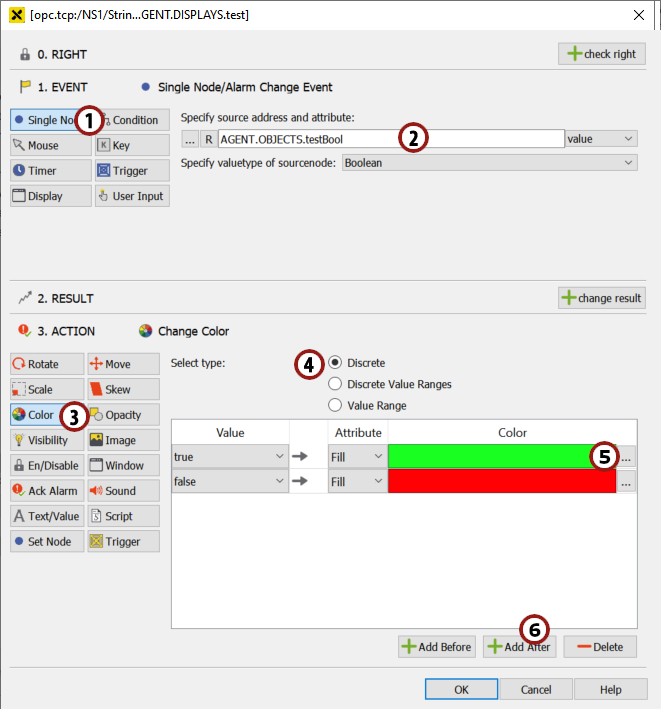Click the Add Before button
Screen dimensions: 661x709
pos(437,647)
